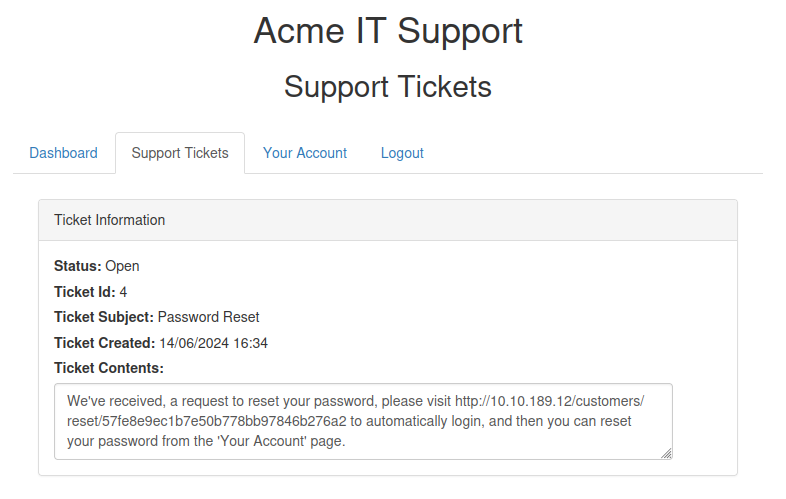Click the Acme IT Support title
Image resolution: width=786 pixels, height=499 pixels.
388,31
